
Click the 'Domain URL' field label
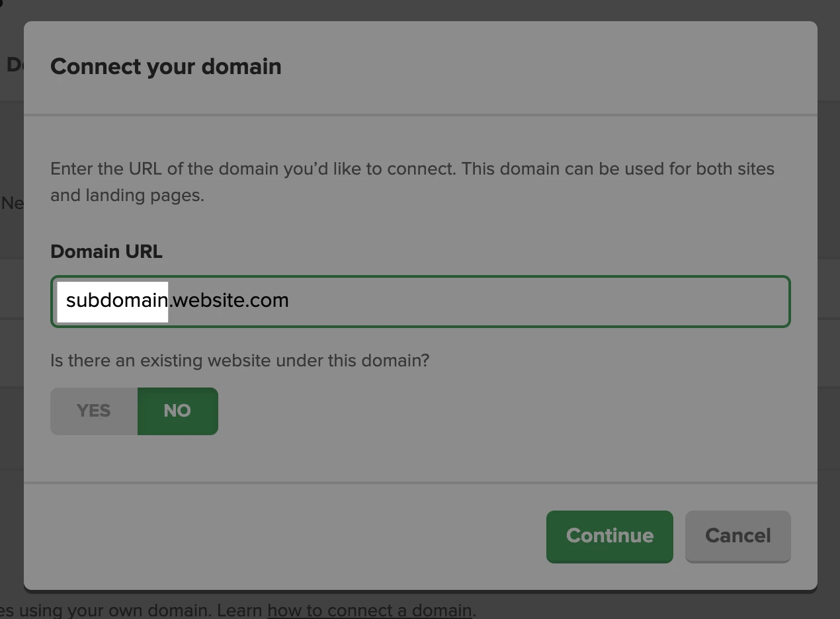[x=106, y=251]
